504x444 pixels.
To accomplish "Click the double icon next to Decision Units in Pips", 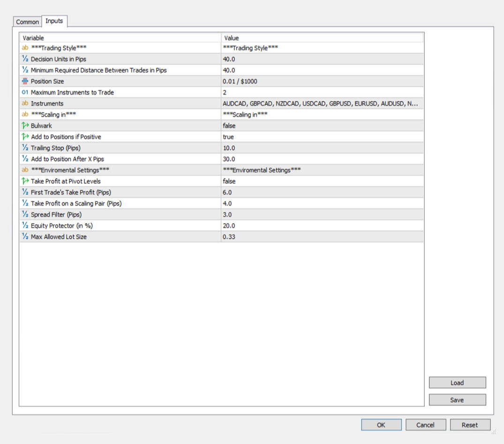I will click(x=25, y=59).
